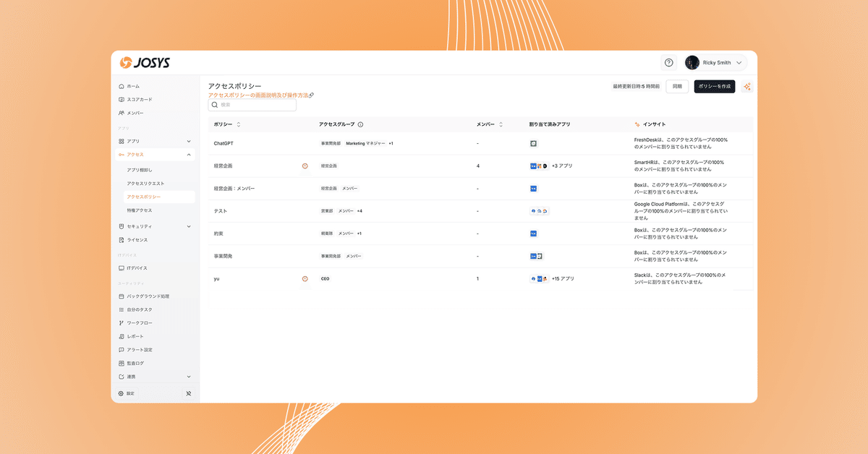Image resolution: width=868 pixels, height=454 pixels.
Task: Click the 事業開発 row assigned app icons
Action: click(x=537, y=256)
